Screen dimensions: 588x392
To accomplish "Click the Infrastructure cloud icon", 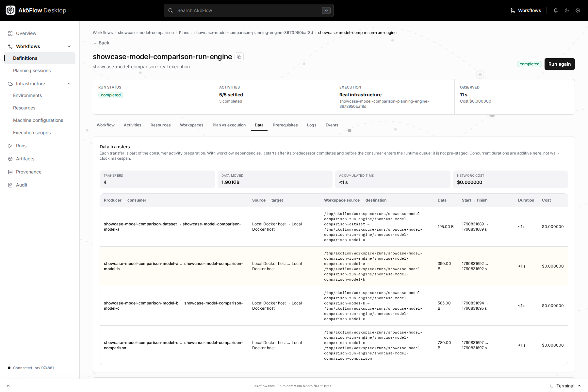I will tap(10, 84).
